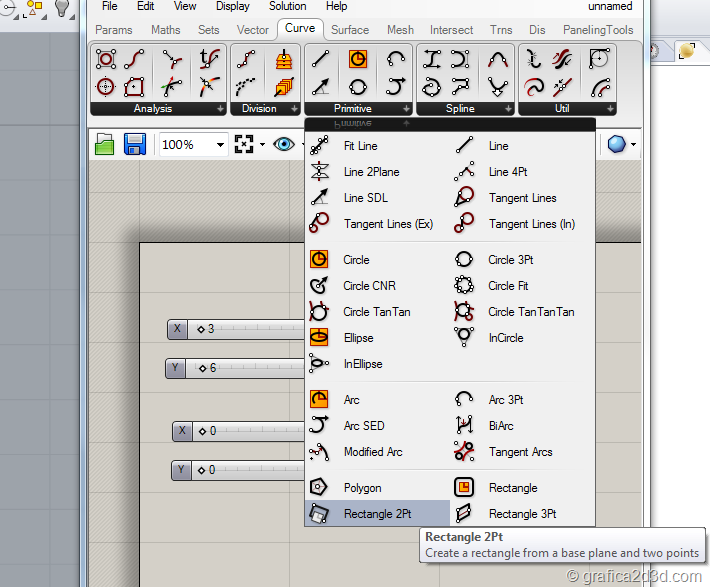The height and width of the screenshot is (587, 710).
Task: Click the Save file icon in toolbar
Action: tap(135, 145)
